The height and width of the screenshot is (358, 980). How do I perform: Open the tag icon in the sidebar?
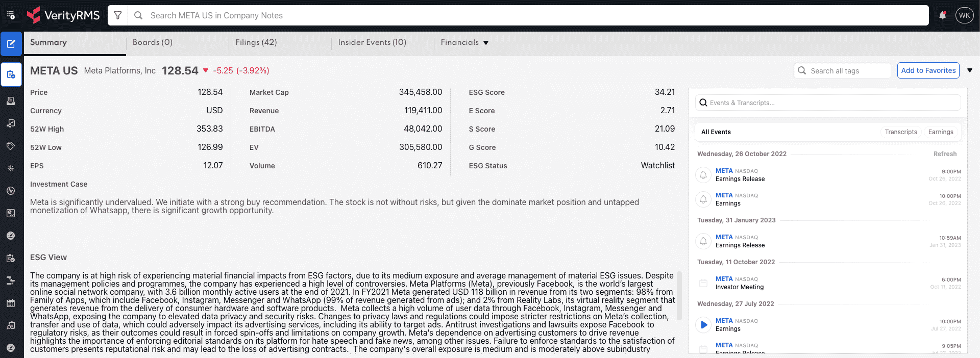tap(11, 146)
